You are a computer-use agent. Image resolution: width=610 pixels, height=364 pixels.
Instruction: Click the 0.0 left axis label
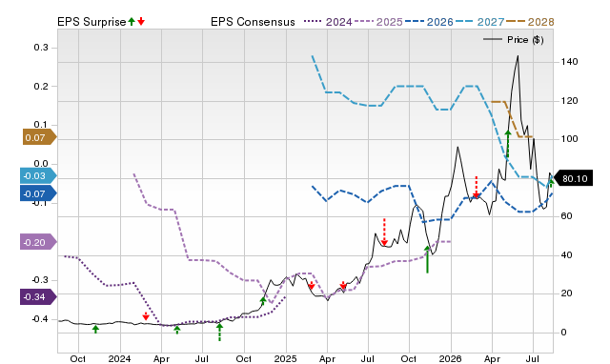(x=41, y=163)
